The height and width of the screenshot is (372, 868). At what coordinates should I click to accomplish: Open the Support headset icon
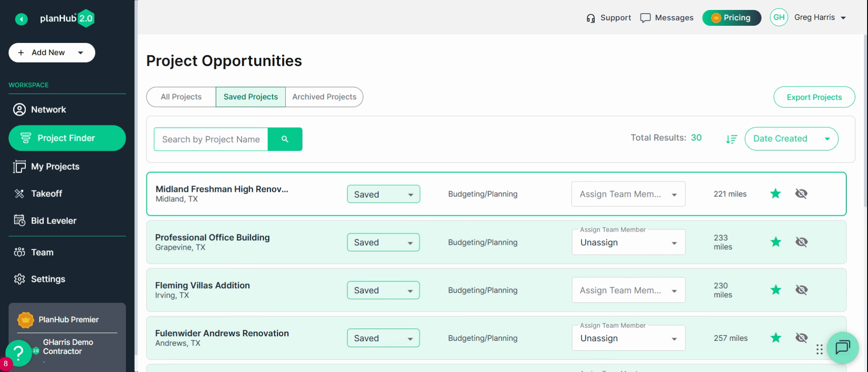click(x=590, y=18)
